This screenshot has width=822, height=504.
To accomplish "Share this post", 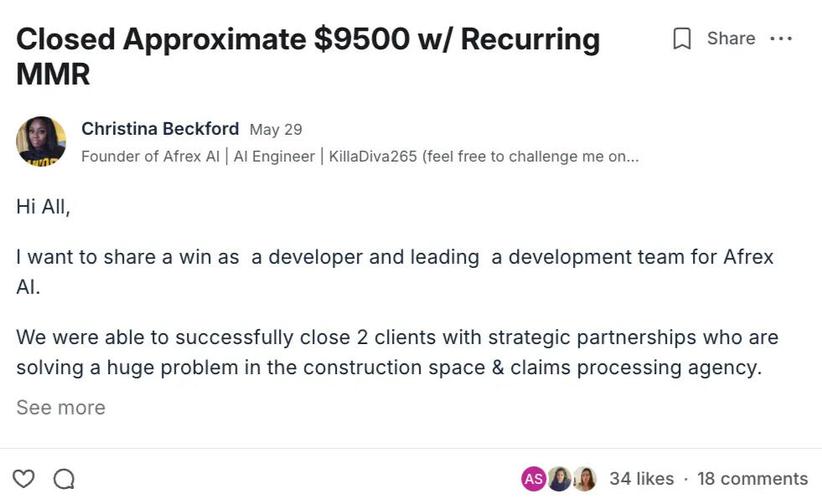I will click(x=731, y=39).
